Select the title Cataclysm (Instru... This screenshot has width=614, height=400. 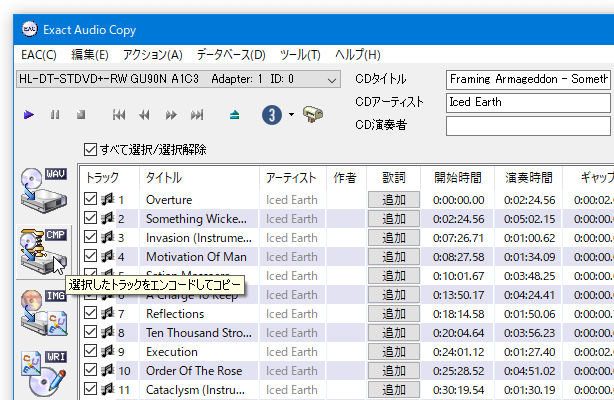click(195, 390)
